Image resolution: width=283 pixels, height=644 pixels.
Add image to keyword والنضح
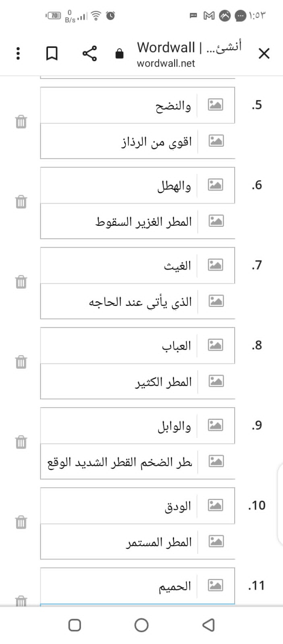coord(215,105)
